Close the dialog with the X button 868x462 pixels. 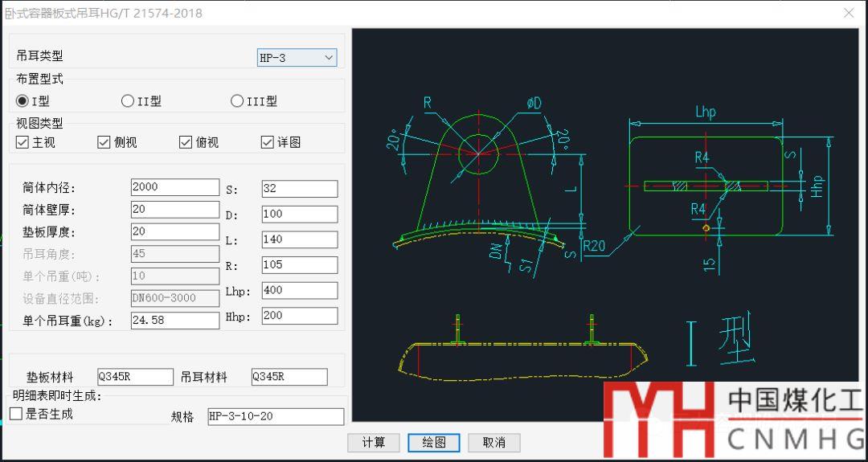pyautogui.click(x=849, y=13)
